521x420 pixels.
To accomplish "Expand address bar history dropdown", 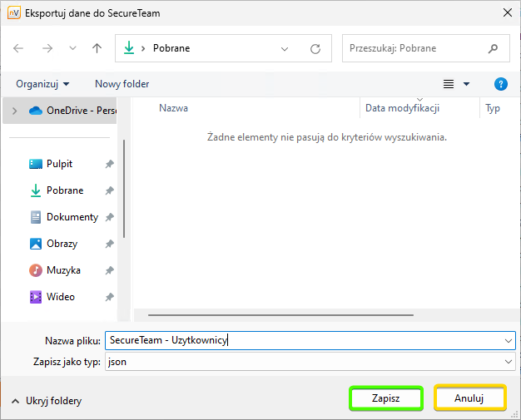I will 285,49.
